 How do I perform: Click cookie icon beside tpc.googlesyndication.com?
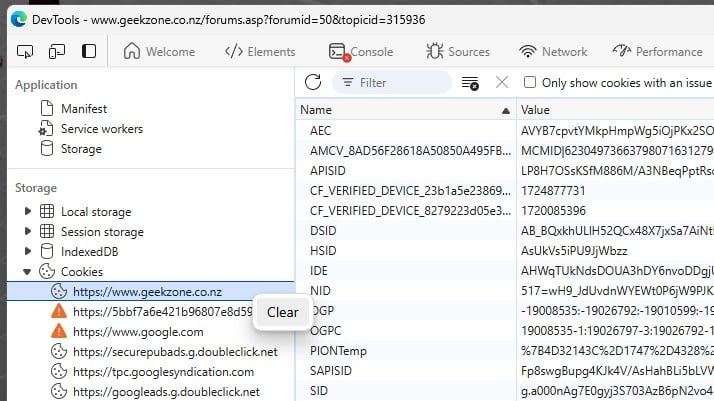(x=59, y=371)
